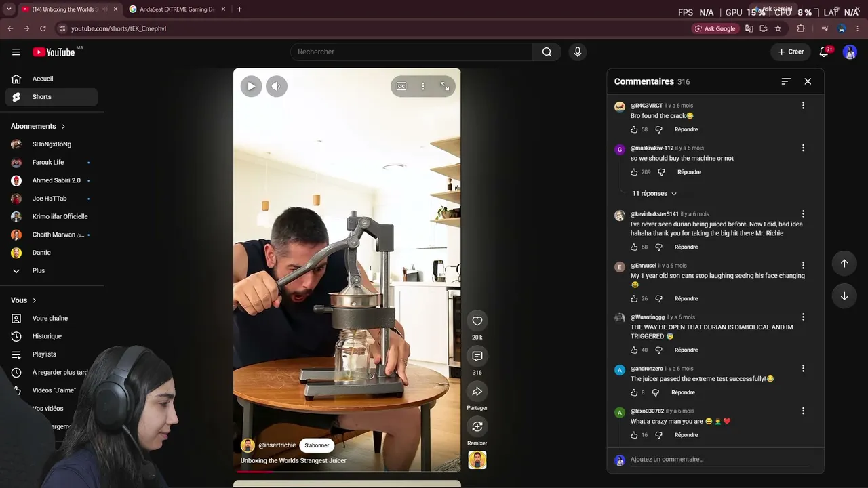This screenshot has height=488, width=868.
Task: Open Playlists in the sidebar
Action: point(52,354)
